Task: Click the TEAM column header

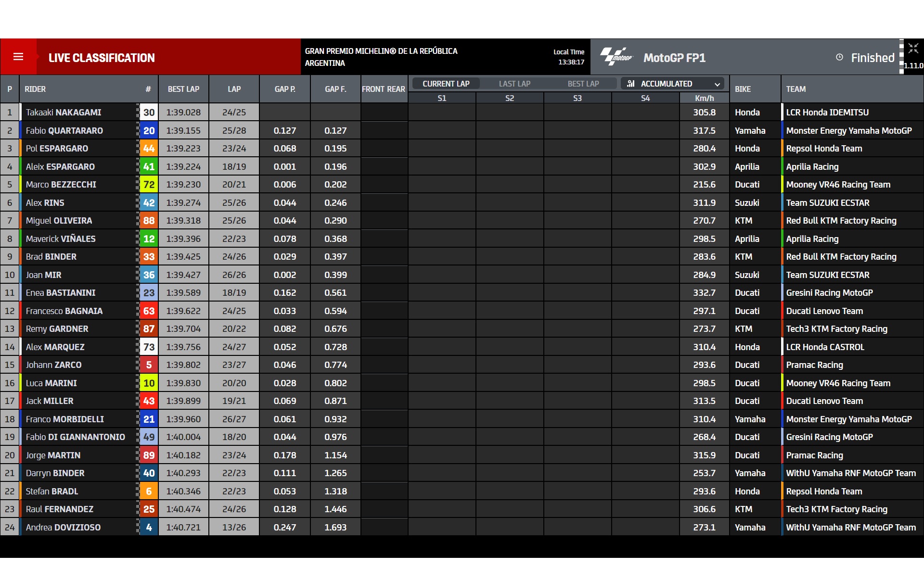Action: [796, 89]
